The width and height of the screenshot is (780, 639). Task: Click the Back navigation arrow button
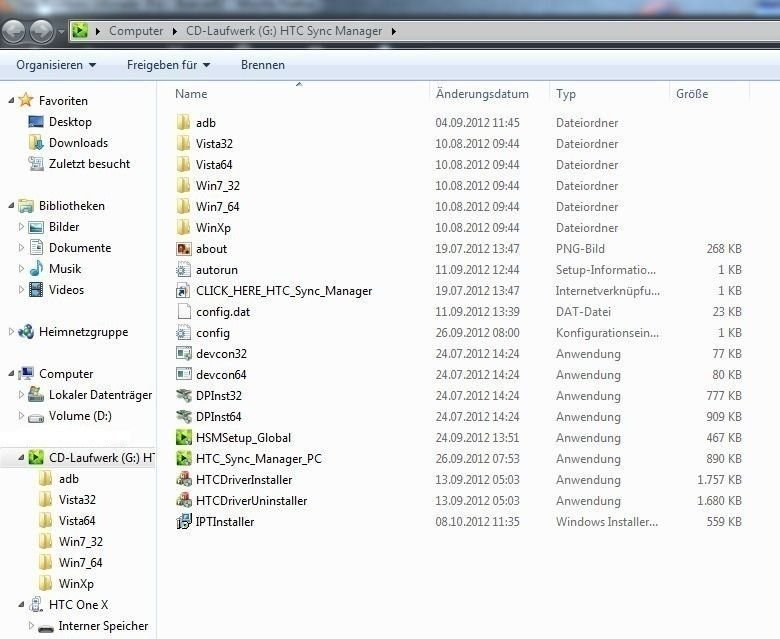13,31
